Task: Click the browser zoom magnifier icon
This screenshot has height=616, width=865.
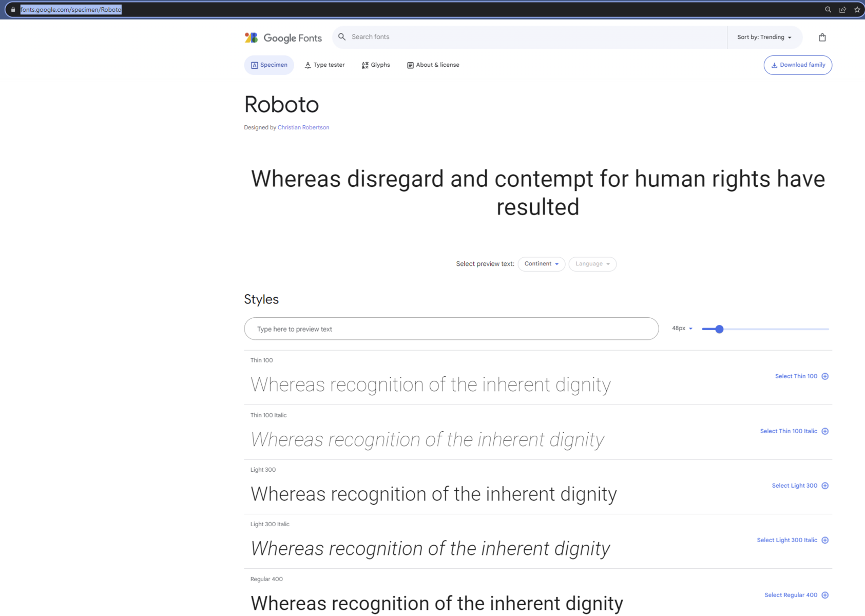Action: 828,10
